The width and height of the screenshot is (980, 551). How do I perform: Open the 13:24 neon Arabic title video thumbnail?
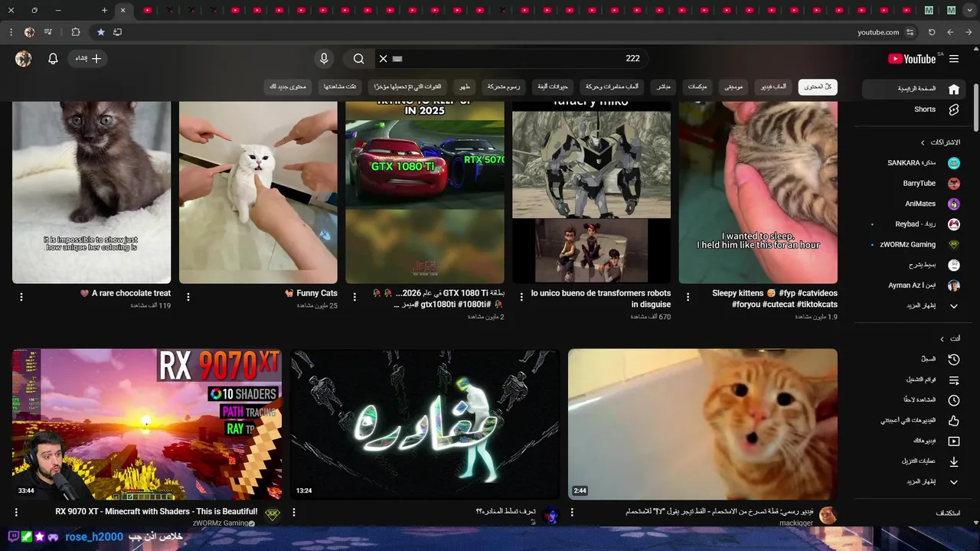(425, 424)
